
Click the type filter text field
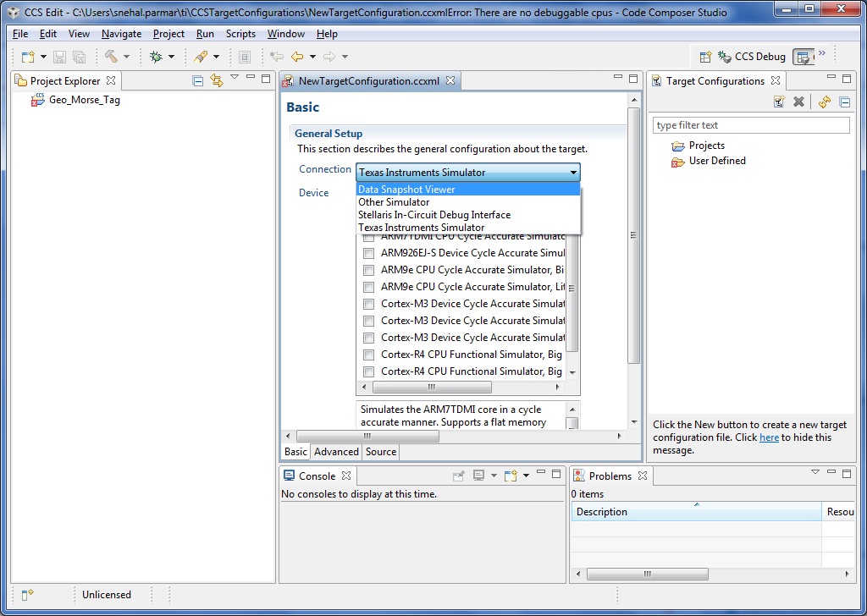pyautogui.click(x=751, y=125)
